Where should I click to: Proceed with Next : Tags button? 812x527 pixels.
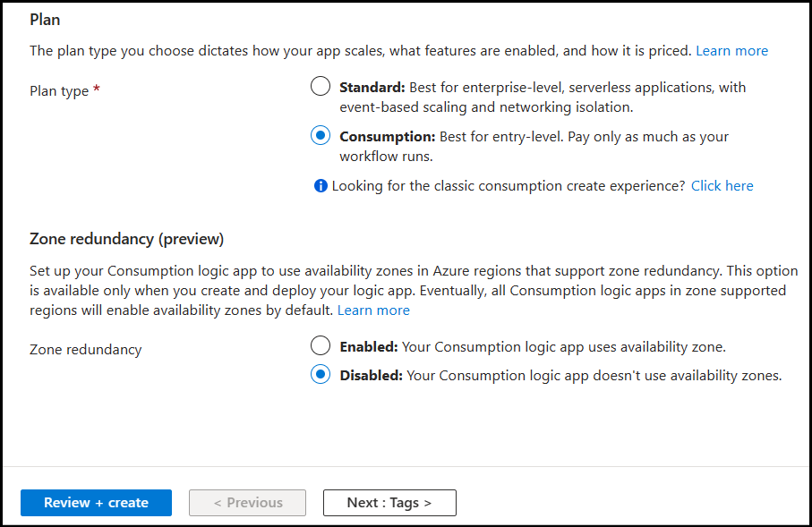(x=389, y=503)
